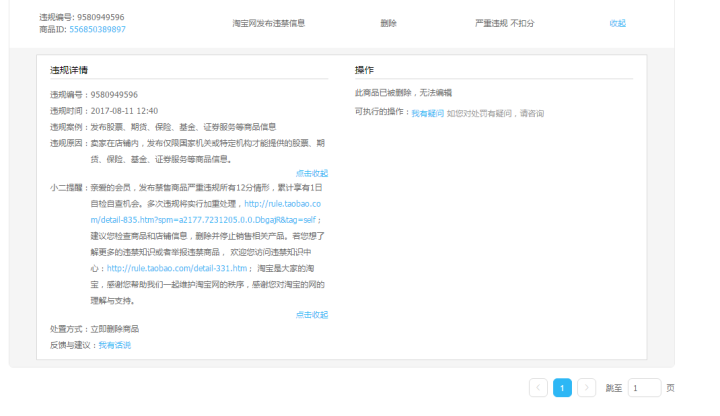The width and height of the screenshot is (720, 416).
Task: Go to the previous page arrow
Action: pos(538,388)
